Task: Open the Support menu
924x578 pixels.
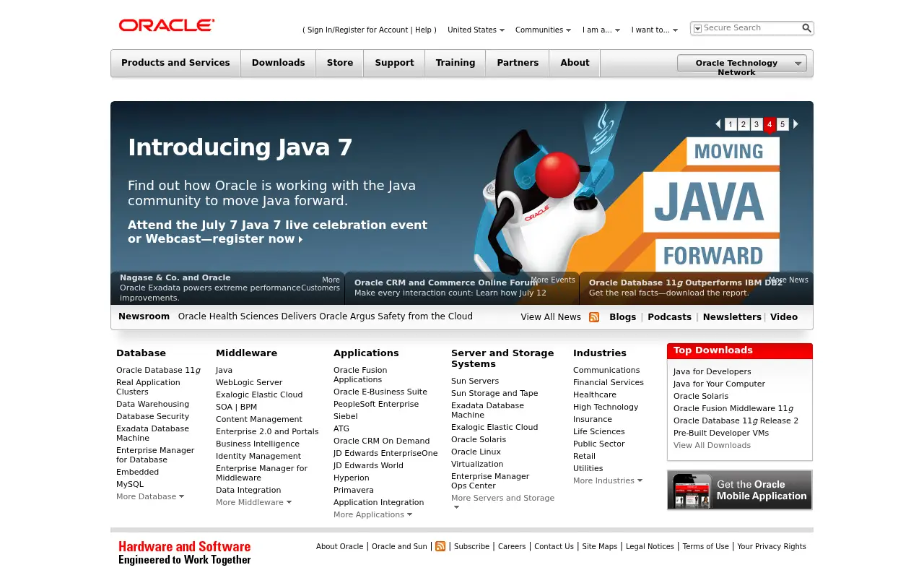Action: (x=394, y=63)
